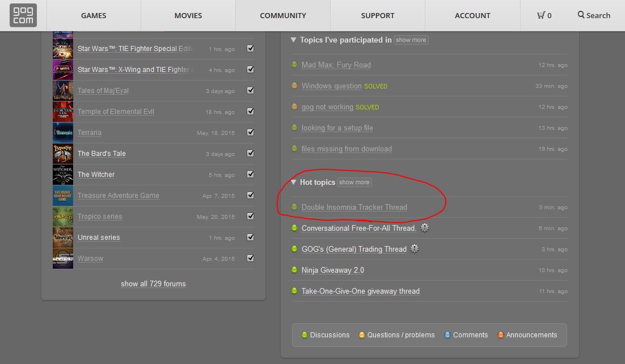Open the Ninja Giveaway 2.0 topic
Screen dimensions: 625x364
pyautogui.click(x=333, y=270)
